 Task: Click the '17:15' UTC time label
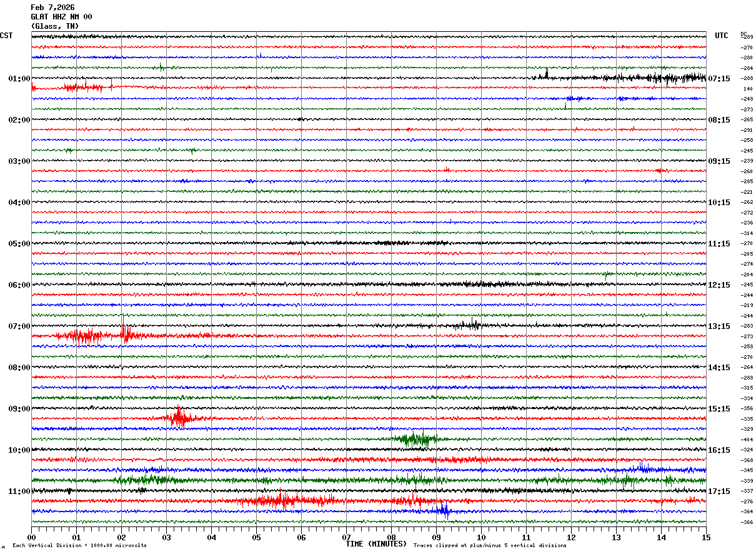pos(719,491)
